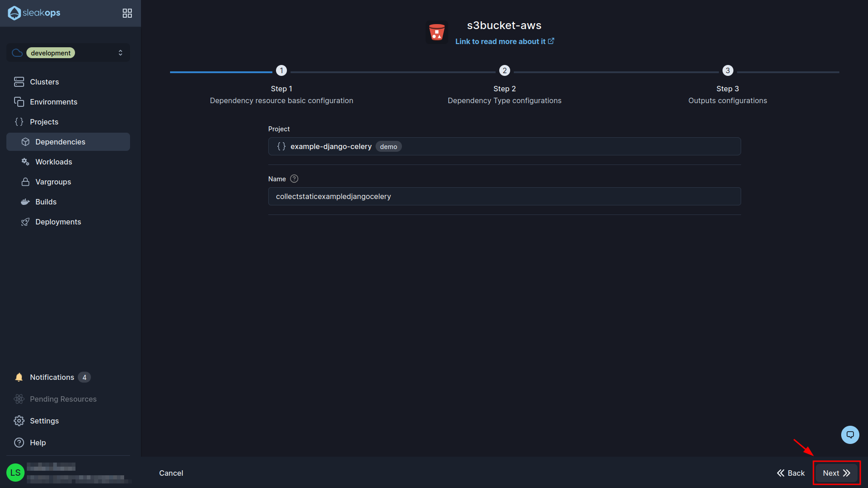
Task: Click the Workloads gears icon
Action: pyautogui.click(x=25, y=162)
